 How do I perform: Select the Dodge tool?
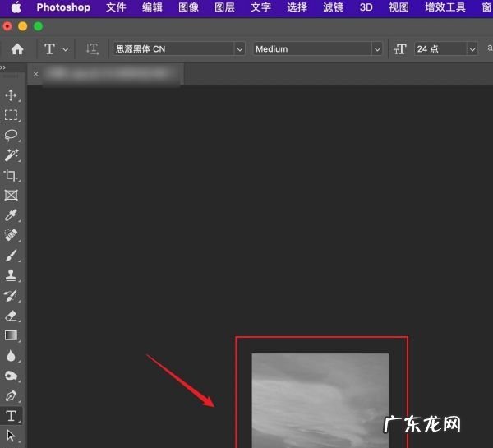(x=11, y=376)
